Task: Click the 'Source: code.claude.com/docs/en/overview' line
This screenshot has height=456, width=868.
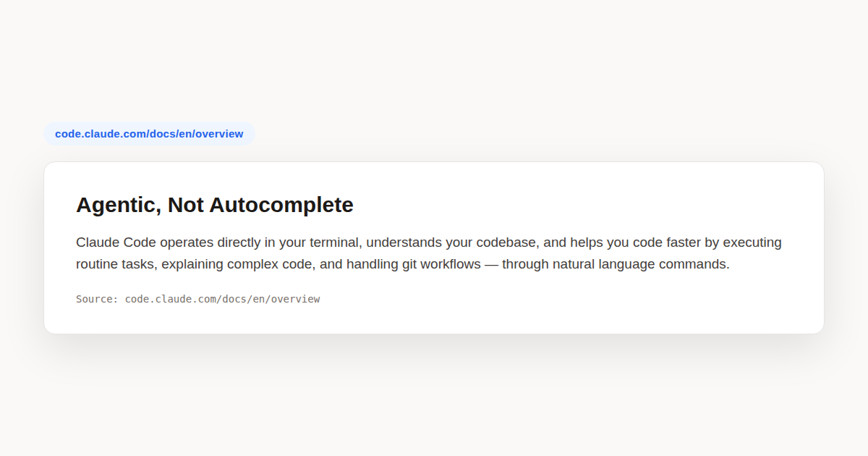Action: [x=197, y=299]
